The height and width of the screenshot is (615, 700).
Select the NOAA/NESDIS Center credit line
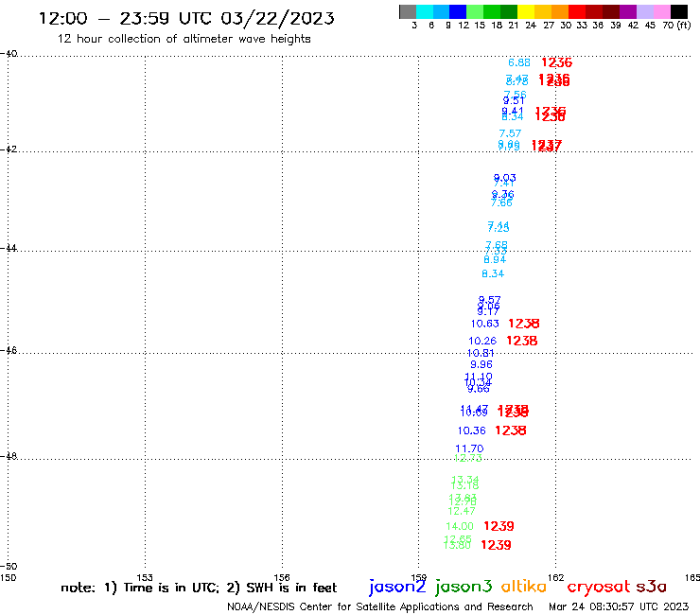[x=380, y=607]
